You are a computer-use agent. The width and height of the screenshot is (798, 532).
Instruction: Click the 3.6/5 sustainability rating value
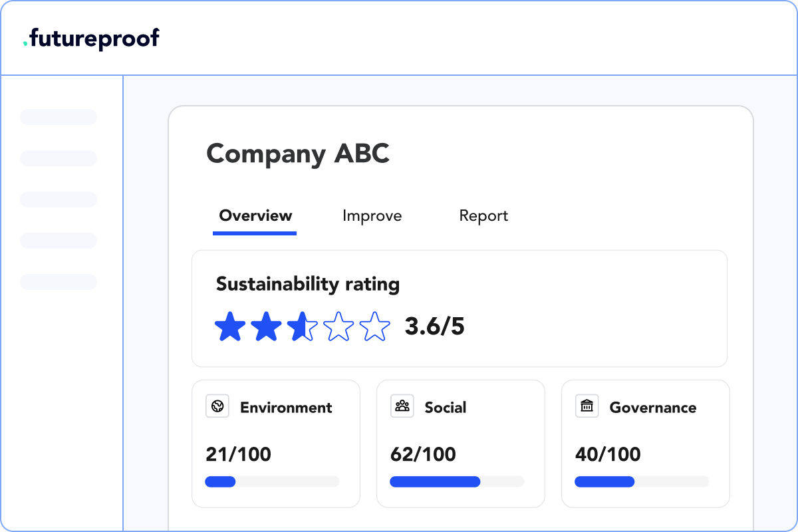click(x=434, y=327)
